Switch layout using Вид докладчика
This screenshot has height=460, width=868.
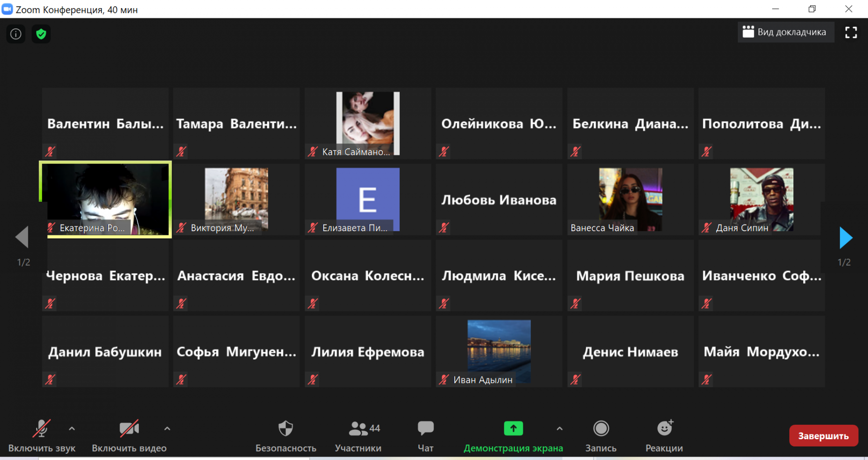coord(785,32)
